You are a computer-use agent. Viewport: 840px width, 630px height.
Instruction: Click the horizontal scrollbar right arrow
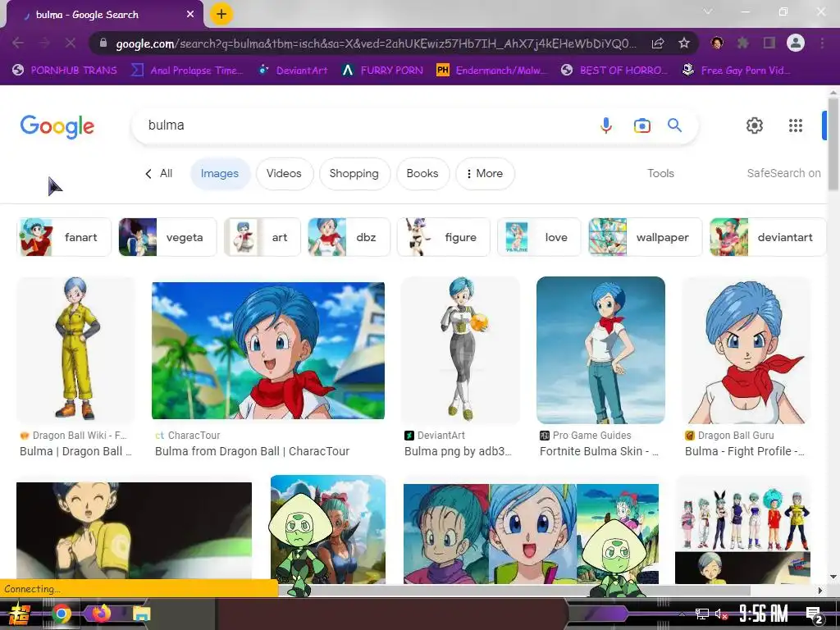tap(820, 591)
